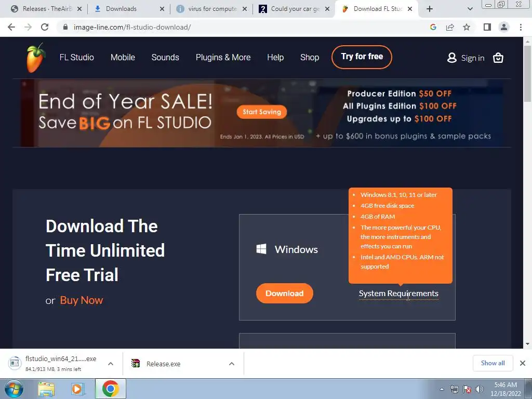Expand options for Release.exe download
This screenshot has height=399, width=532.
point(232,363)
